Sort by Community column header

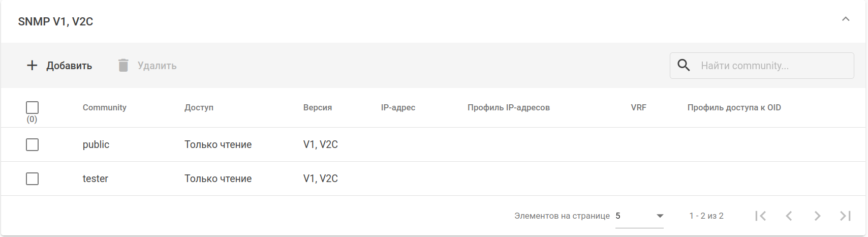tap(104, 107)
